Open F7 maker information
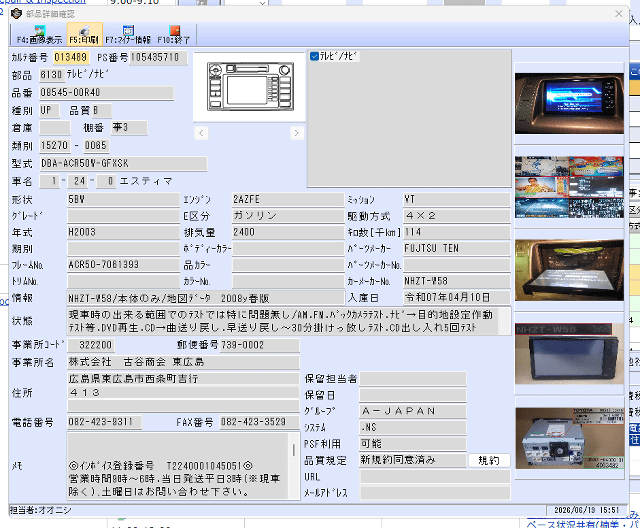Viewport: 640px width, 528px height. [128, 34]
